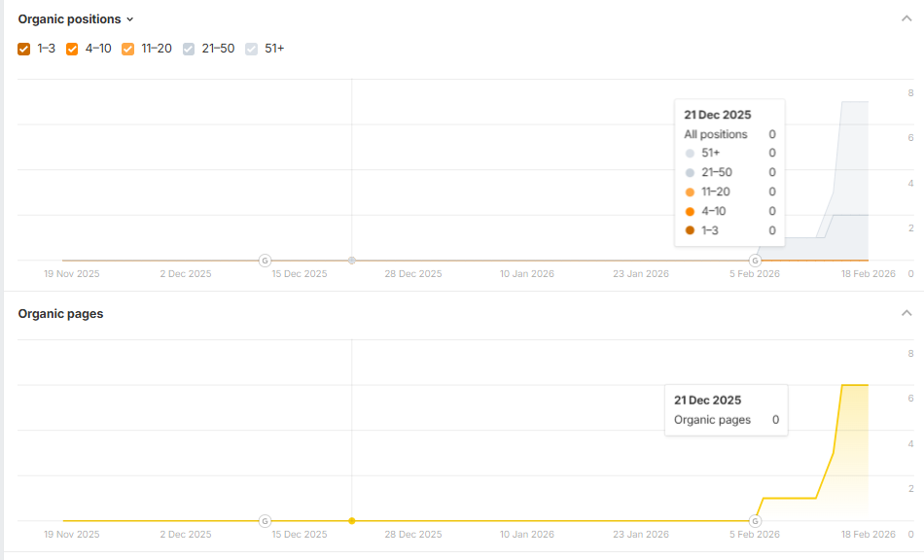Disable the 11–20 positions checkbox
This screenshot has height=560, width=924.
pos(128,49)
